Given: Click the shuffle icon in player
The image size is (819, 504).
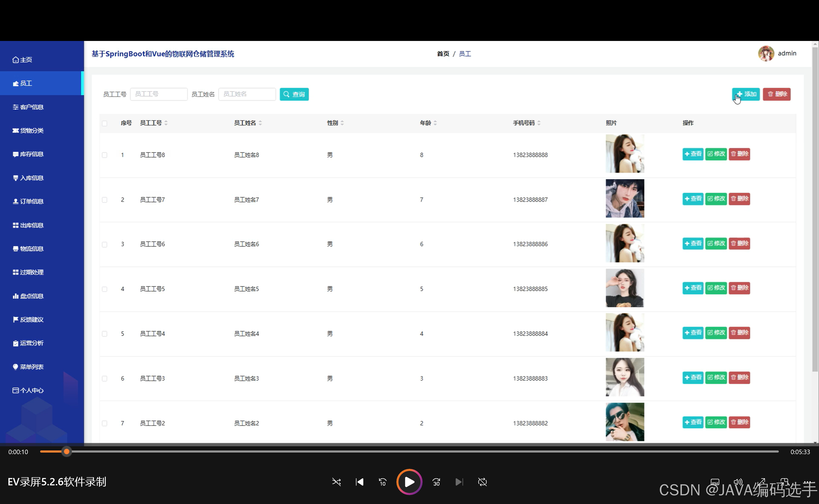Looking at the screenshot, I should click(x=336, y=482).
